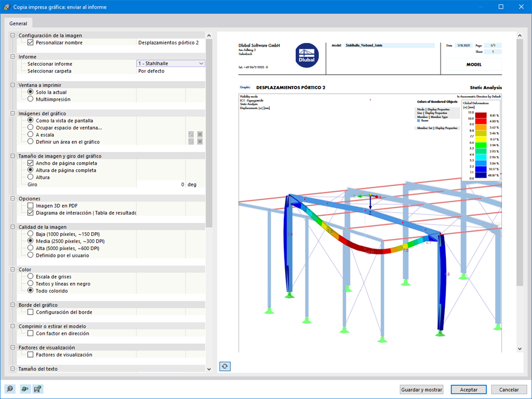
Task: Click the pick icon on the Definir un área row
Action: click(x=191, y=142)
